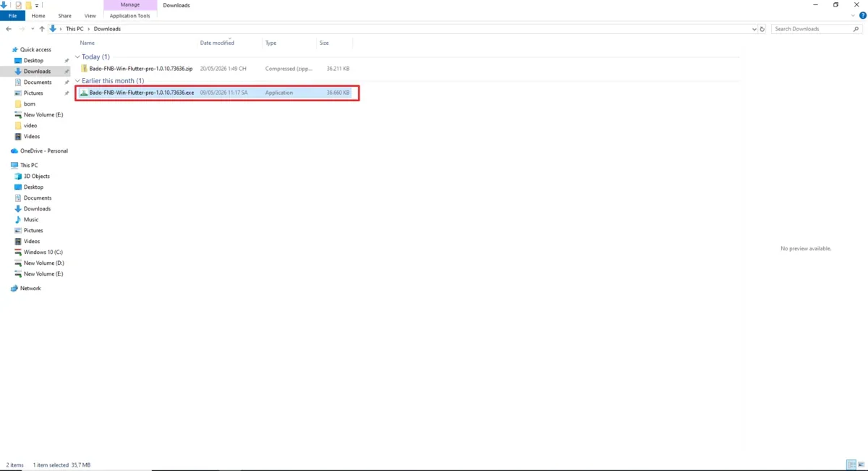The image size is (868, 471).
Task: Switch to Large icons view in status bar
Action: pyautogui.click(x=861, y=464)
